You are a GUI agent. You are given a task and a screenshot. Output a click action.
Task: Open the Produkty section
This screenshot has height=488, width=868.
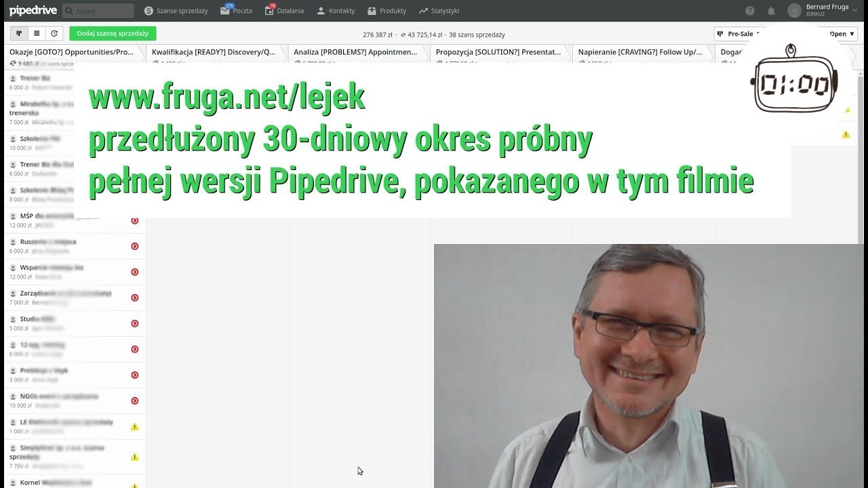[387, 11]
